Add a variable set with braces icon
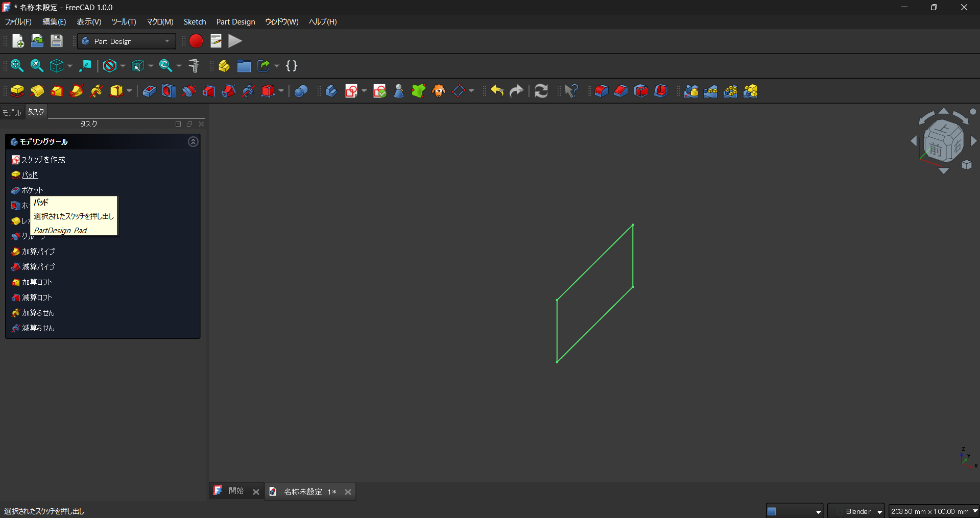The image size is (980, 518). [292, 66]
